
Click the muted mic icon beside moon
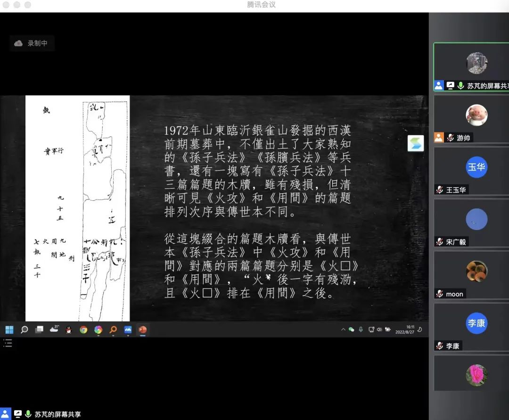(x=440, y=294)
